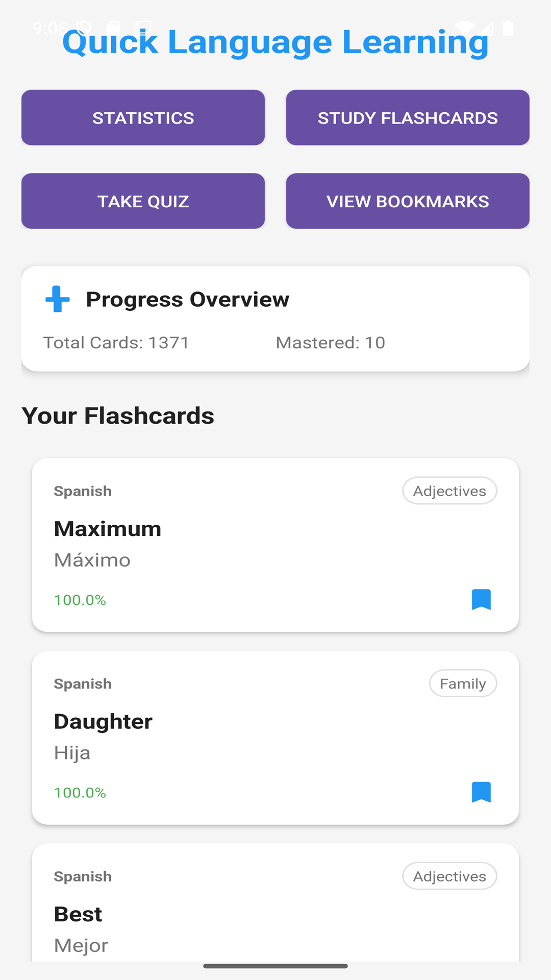Toggle bookmark on the Daughter flashcard
The height and width of the screenshot is (980, 551).
pyautogui.click(x=481, y=792)
